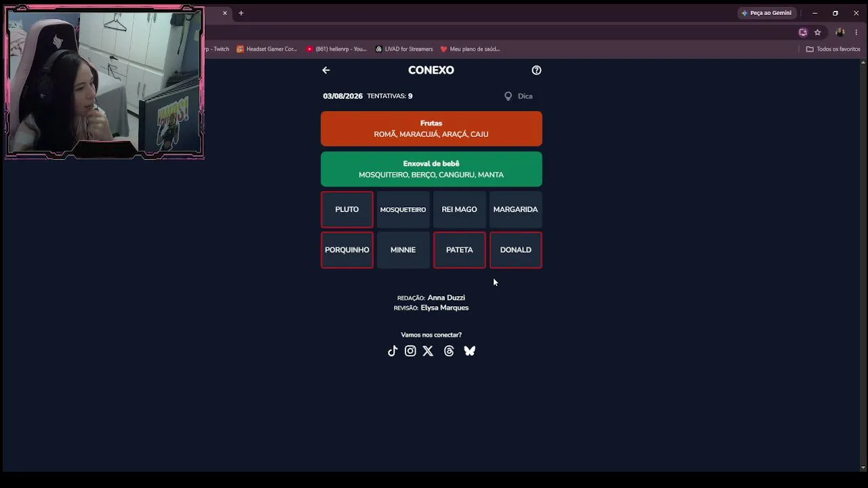
Task: Open the Headset Gamer Cor... bookmark
Action: 267,49
